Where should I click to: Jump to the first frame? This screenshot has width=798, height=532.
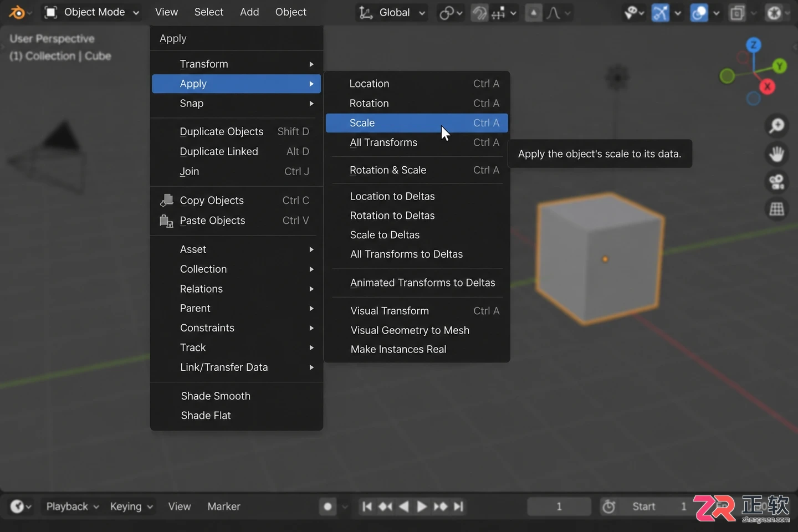367,507
